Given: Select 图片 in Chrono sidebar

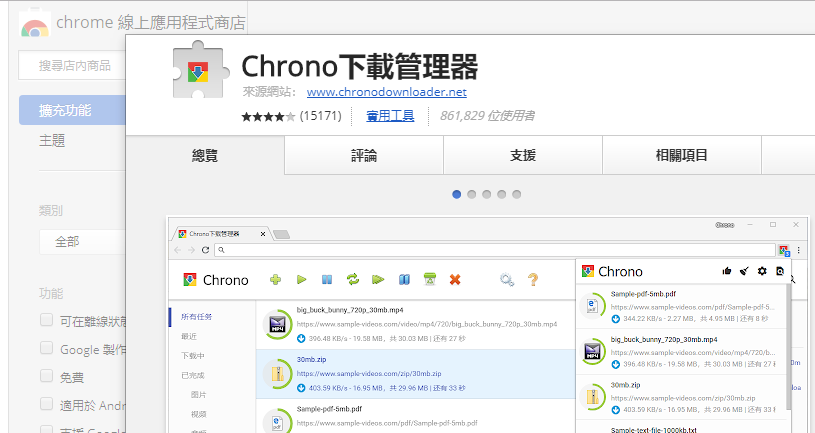Looking at the screenshot, I should [x=199, y=395].
